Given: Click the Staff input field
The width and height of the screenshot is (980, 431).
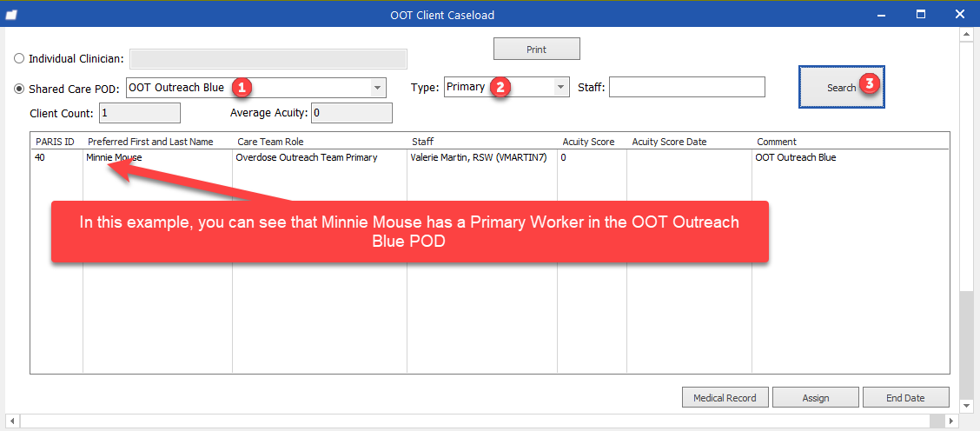Looking at the screenshot, I should click(x=686, y=87).
